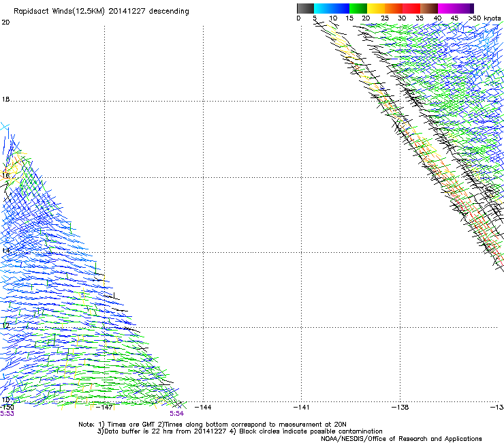
Task: Click the magenta 40-45 knots legend swatch
Action: coord(447,8)
